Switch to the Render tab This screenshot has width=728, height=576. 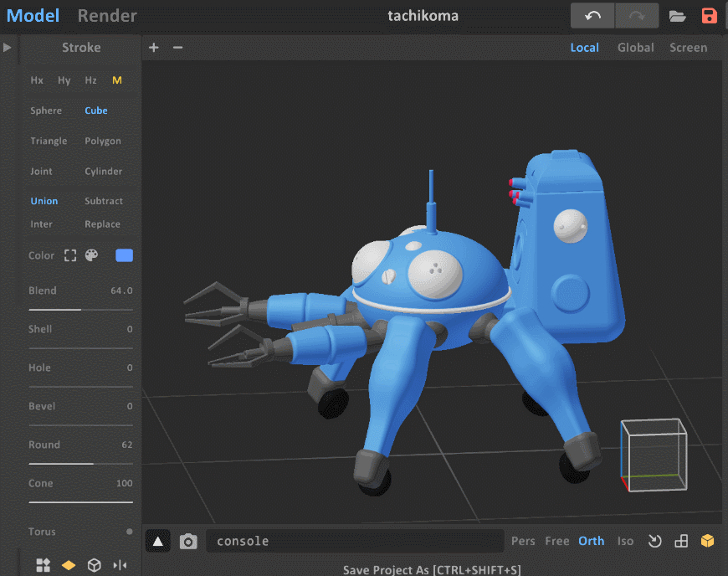pos(107,16)
